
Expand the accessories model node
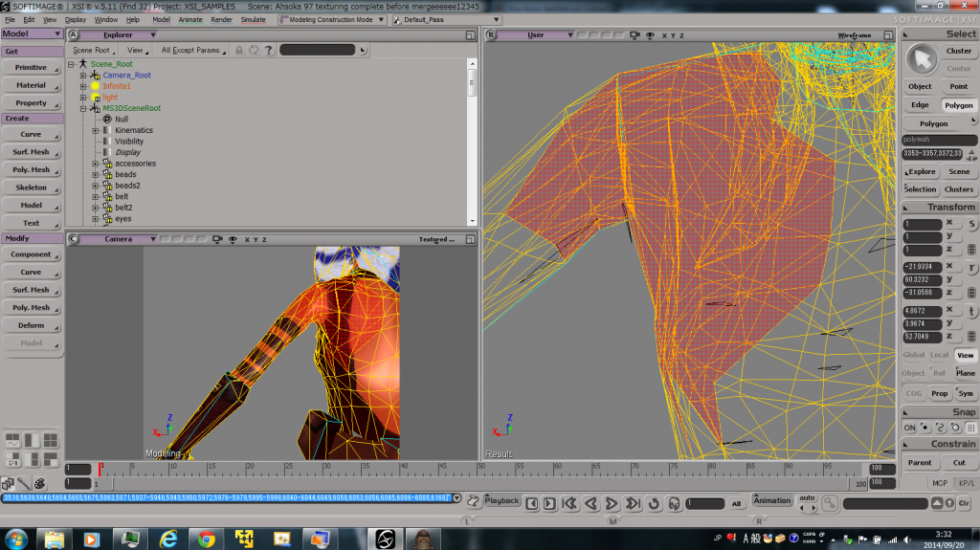pos(96,164)
